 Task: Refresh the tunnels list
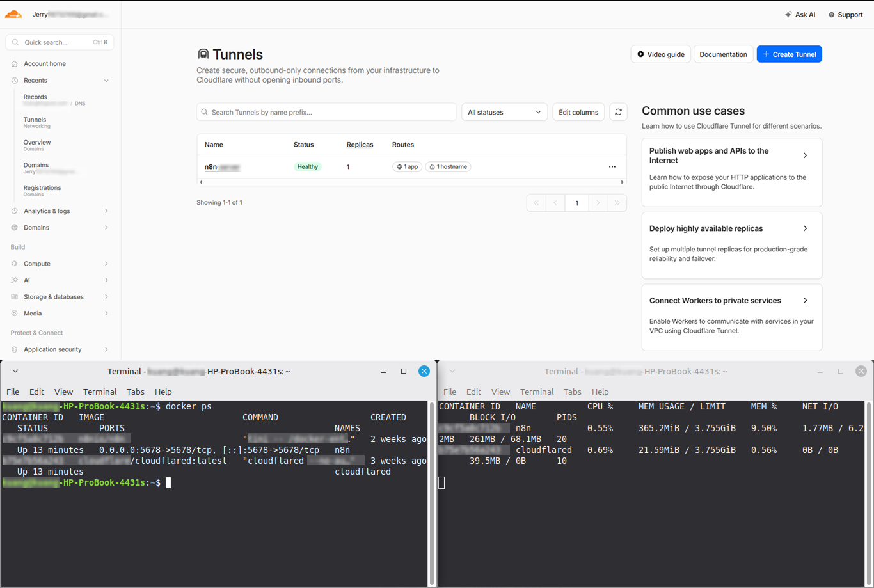pos(618,112)
